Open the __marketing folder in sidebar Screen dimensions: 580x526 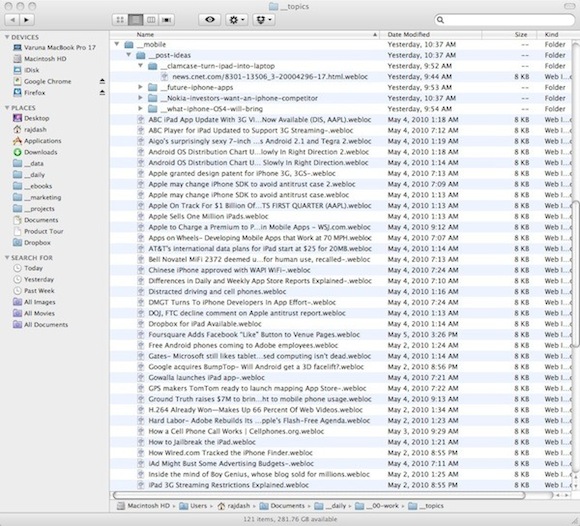coord(37,198)
